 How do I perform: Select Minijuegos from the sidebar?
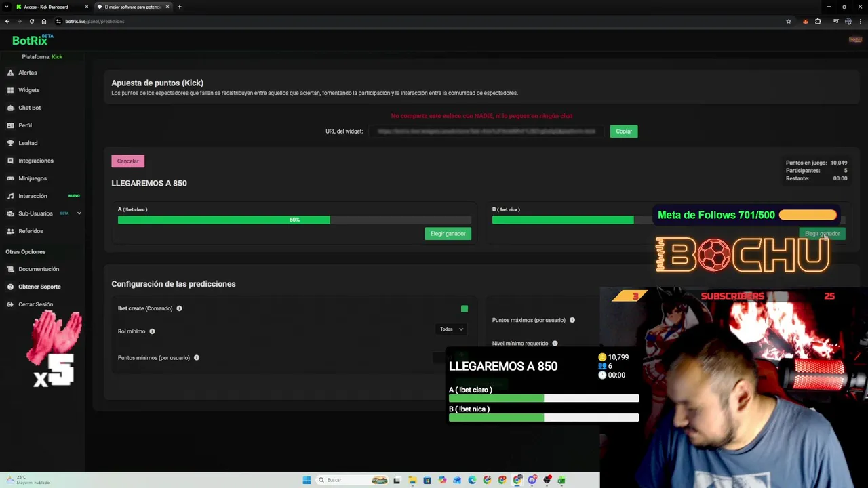(33, 178)
